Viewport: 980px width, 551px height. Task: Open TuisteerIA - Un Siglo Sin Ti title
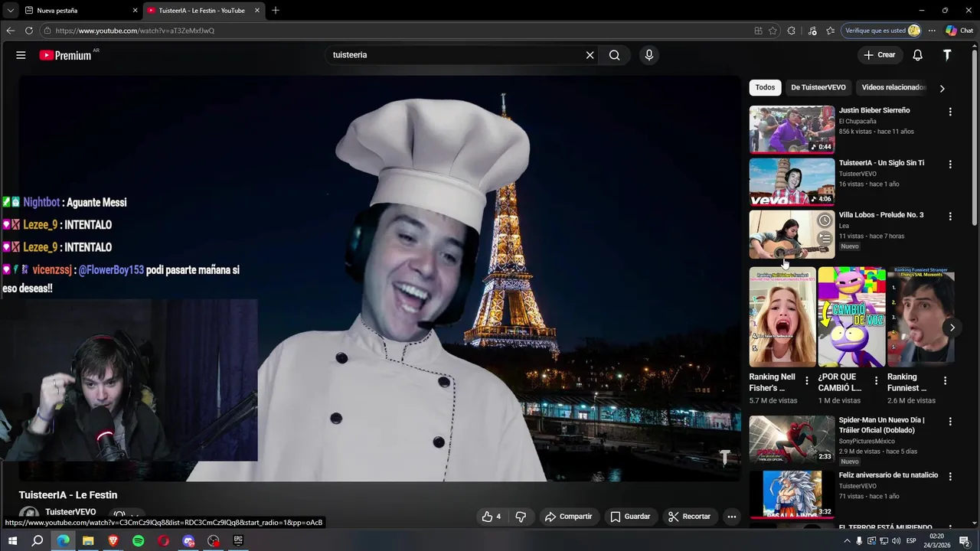pos(881,163)
